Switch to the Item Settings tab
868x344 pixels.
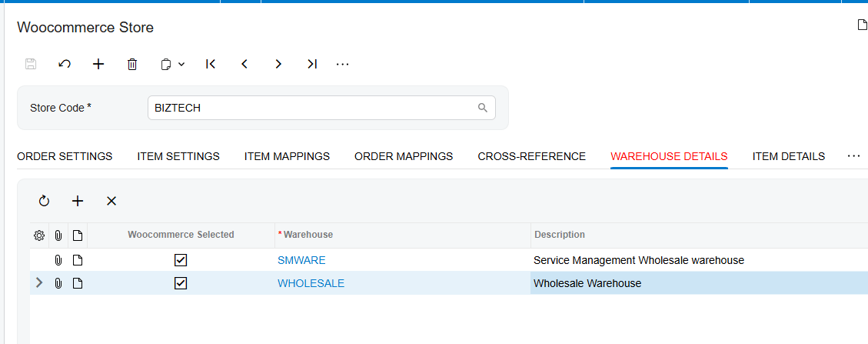click(178, 156)
